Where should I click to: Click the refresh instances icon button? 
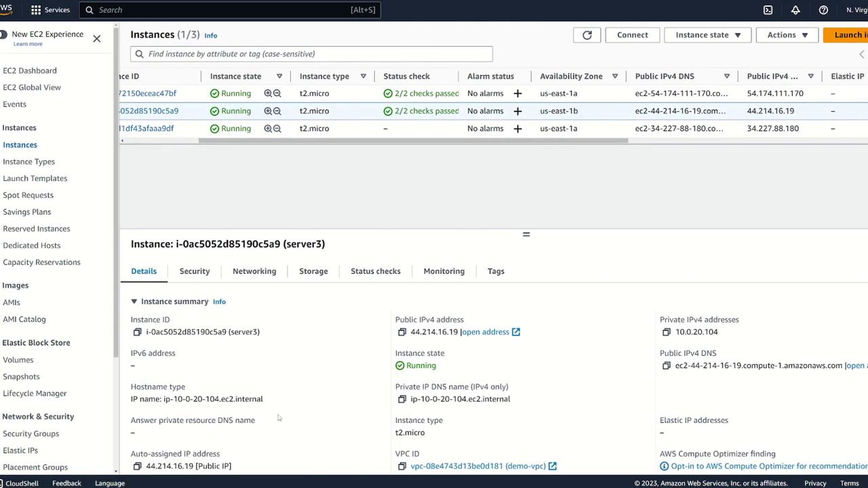[587, 35]
